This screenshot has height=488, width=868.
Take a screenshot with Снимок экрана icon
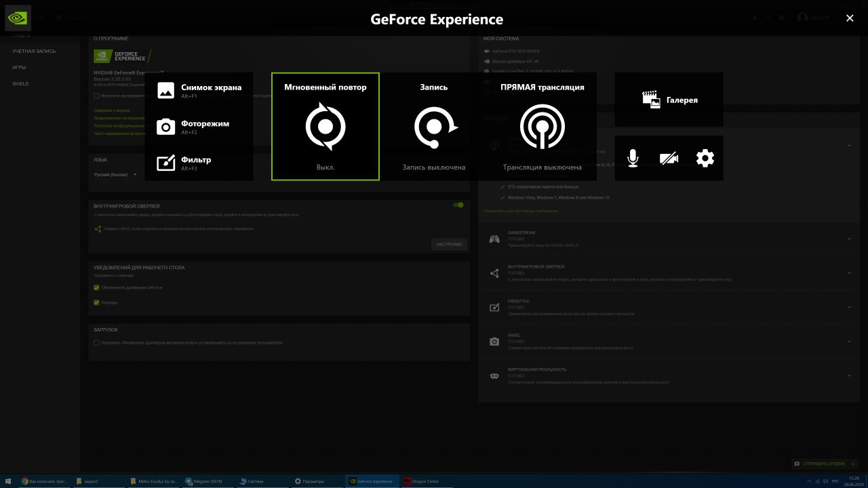coord(166,91)
